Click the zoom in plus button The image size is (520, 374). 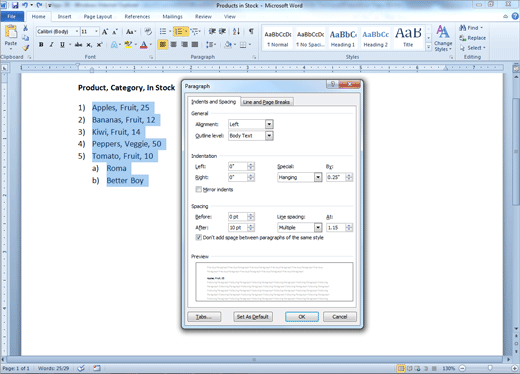(x=515, y=368)
